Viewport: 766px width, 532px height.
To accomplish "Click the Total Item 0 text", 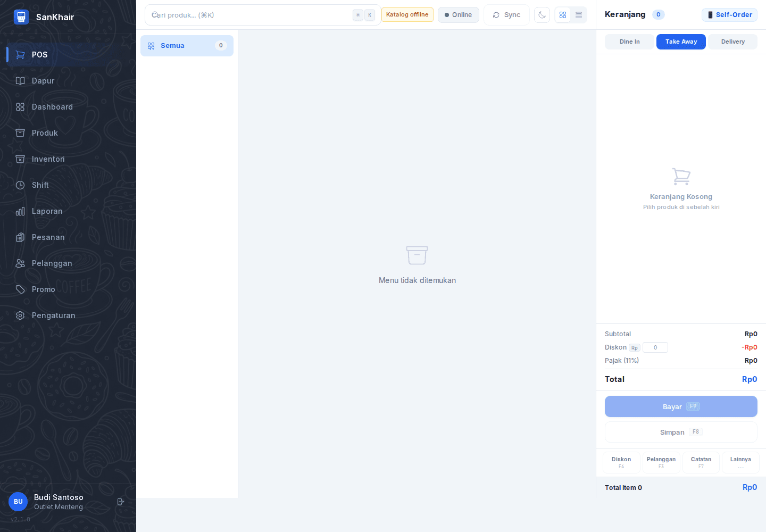I will pos(623,488).
